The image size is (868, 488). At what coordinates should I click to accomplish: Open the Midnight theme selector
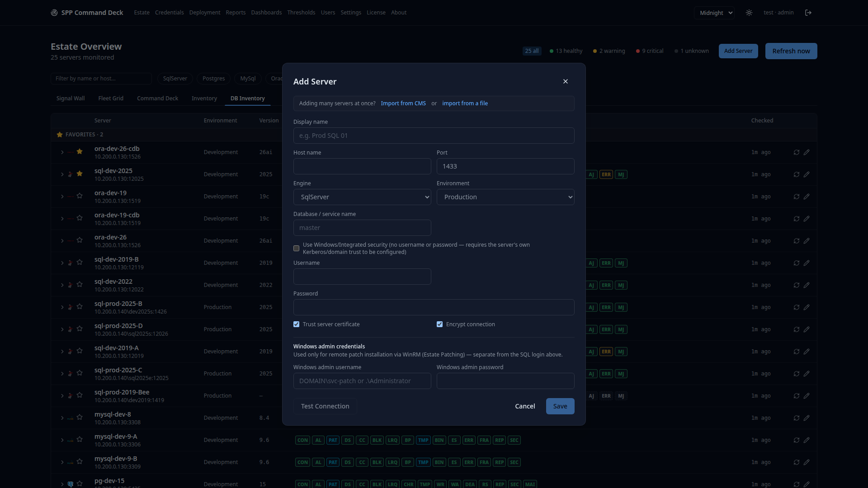(x=714, y=13)
